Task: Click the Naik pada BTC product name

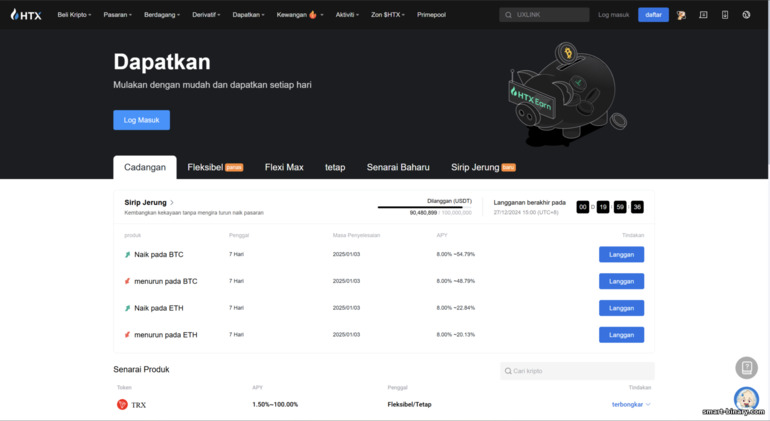Action: [159, 254]
